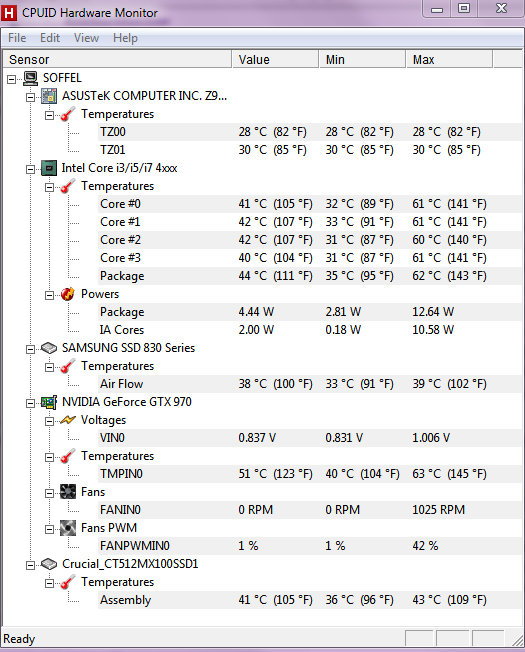Click the Intel Core processor chip icon
The image size is (525, 652).
49,168
